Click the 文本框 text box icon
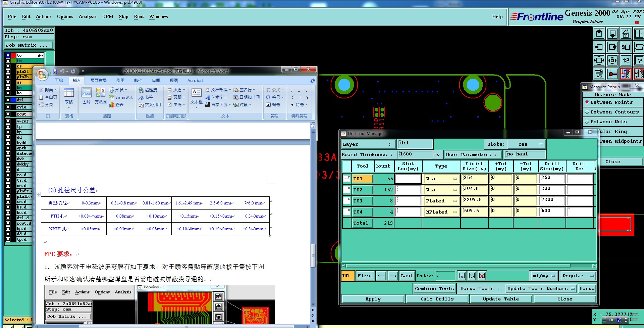 tap(197, 97)
